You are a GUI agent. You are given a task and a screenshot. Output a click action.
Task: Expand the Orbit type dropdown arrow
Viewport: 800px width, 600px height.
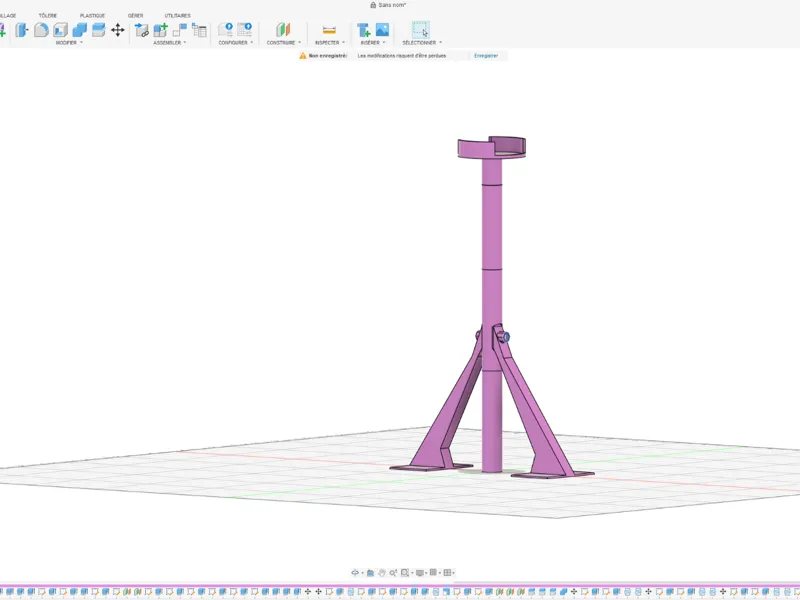[362, 573]
